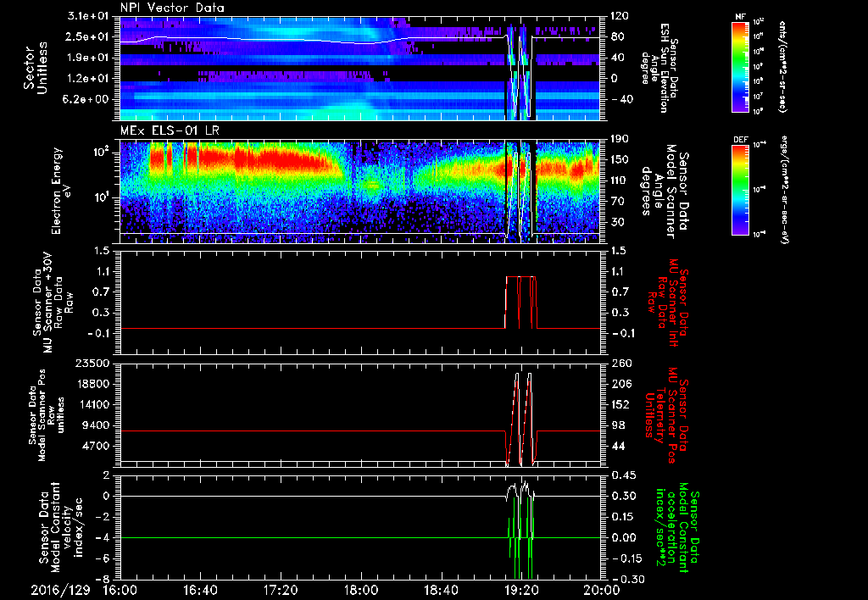Click the '3.1e+01' sector tick value

pyautogui.click(x=88, y=16)
